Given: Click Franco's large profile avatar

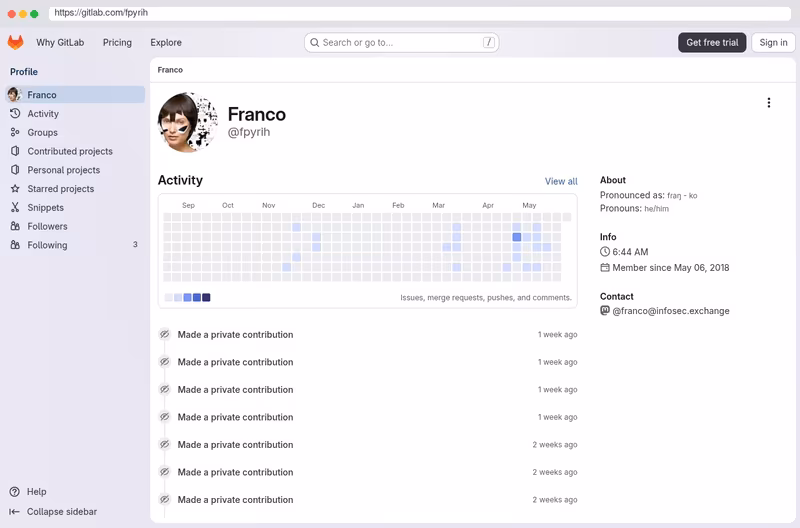Looking at the screenshot, I should tap(188, 122).
